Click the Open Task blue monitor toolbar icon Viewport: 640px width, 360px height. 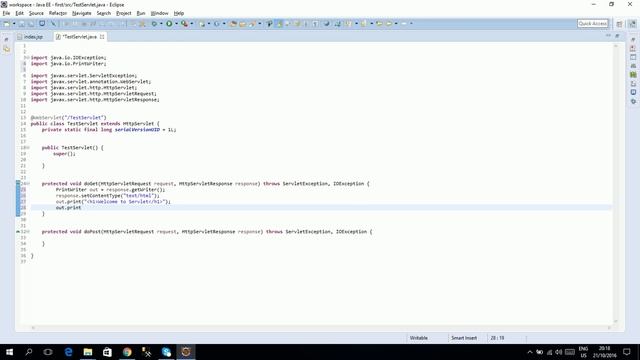point(42,24)
